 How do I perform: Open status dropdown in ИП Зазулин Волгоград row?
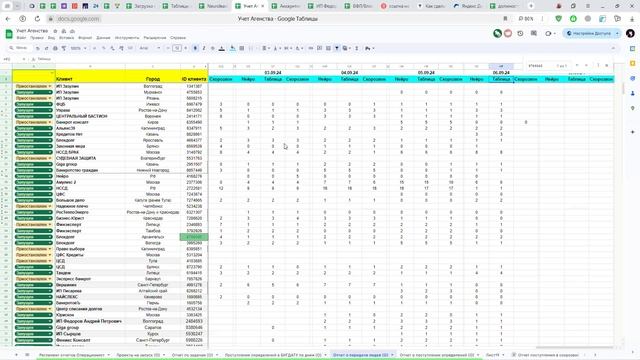[33, 86]
